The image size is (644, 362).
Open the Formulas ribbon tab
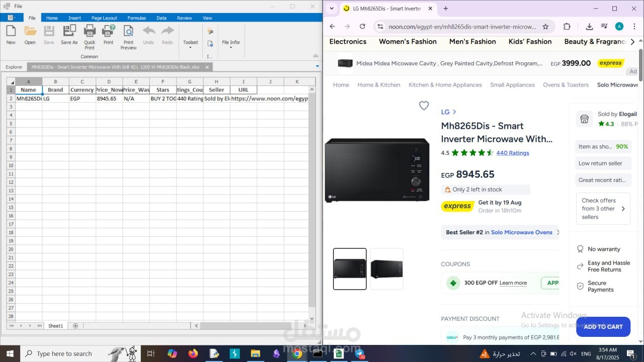[137, 18]
